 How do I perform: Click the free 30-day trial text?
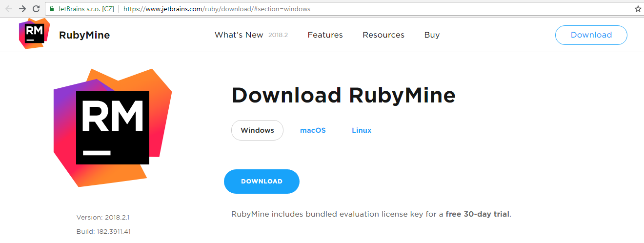point(478,214)
